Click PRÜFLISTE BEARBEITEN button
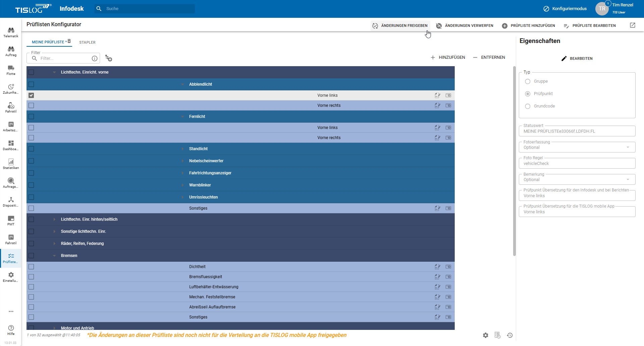 (590, 26)
